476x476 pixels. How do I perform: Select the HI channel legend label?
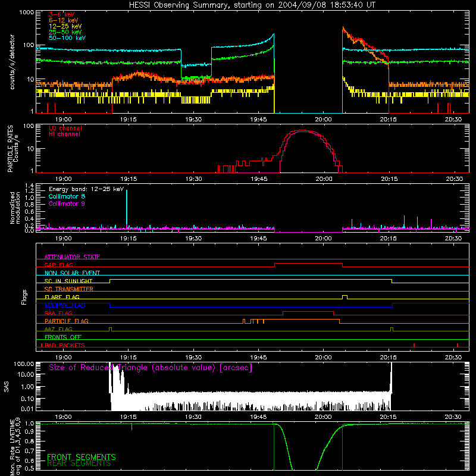64,134
